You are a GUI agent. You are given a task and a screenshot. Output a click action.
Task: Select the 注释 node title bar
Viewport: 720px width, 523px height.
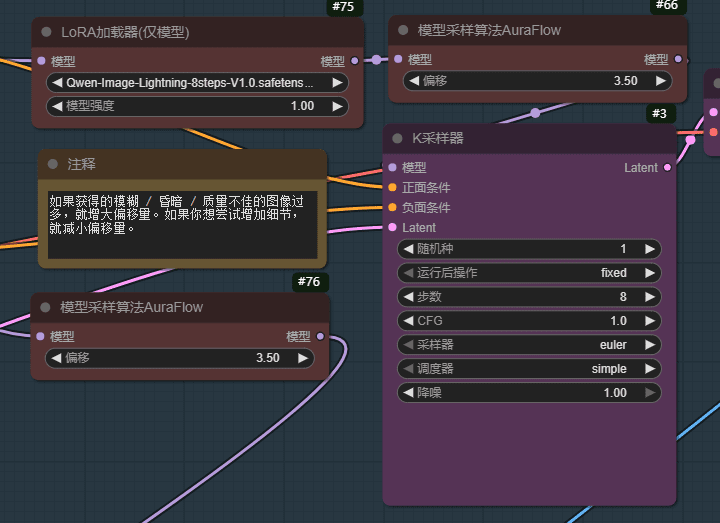pos(182,164)
